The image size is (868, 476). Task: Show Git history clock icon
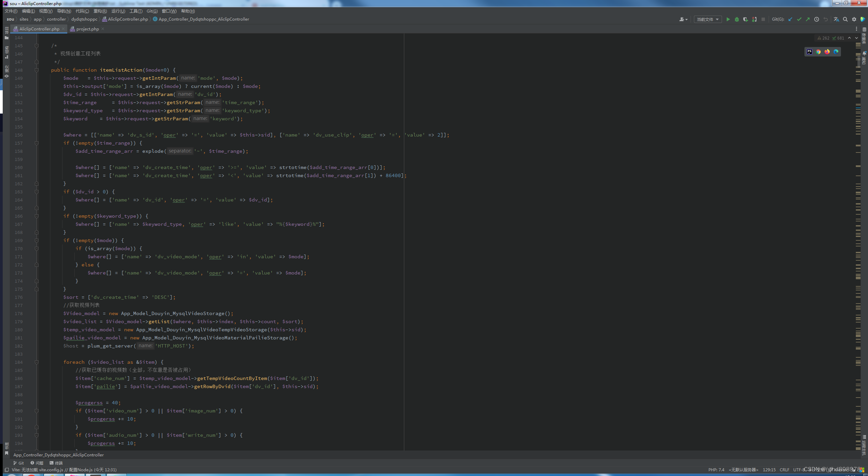pyautogui.click(x=817, y=19)
